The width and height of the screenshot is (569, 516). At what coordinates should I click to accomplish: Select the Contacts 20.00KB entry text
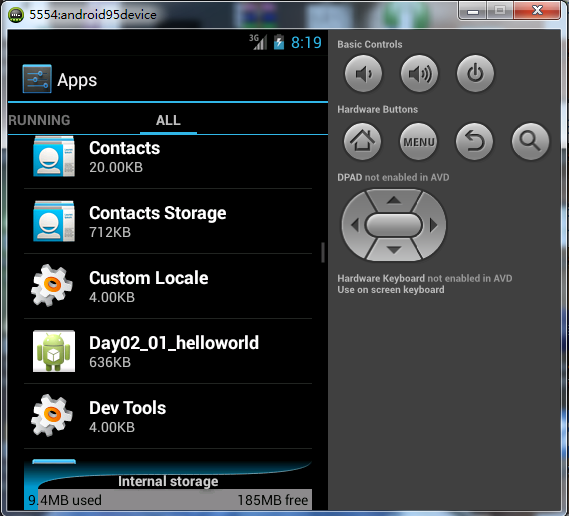point(124,157)
